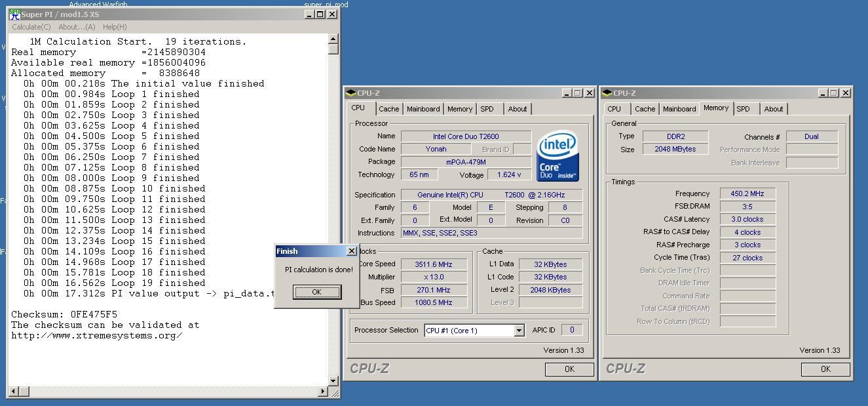Click the Super PI horizontal scrollbar right arrow
This screenshot has width=868, height=406.
click(323, 392)
